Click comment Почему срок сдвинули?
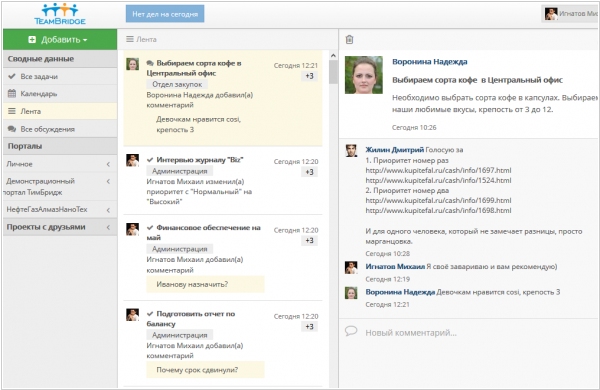Image resolution: width=600 pixels, height=390 pixels. tap(205, 370)
